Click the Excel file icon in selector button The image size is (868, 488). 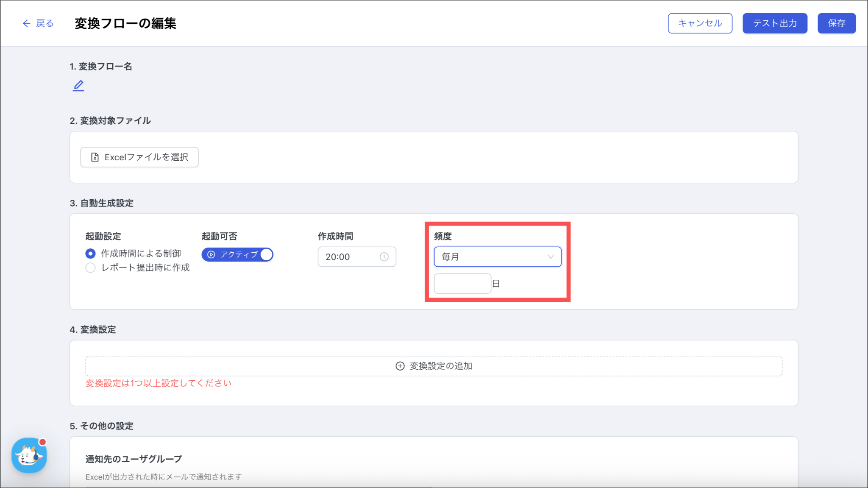coord(95,157)
